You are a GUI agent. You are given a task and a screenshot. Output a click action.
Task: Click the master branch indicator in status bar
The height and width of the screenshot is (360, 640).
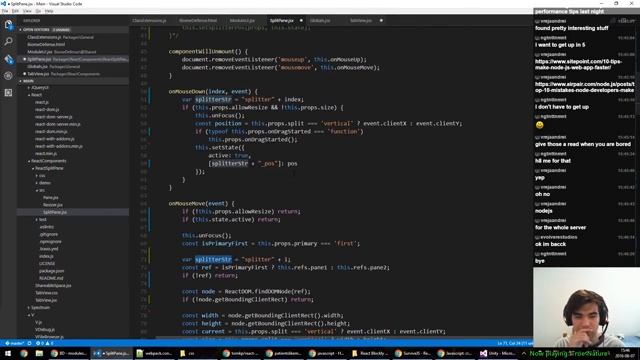point(15,343)
